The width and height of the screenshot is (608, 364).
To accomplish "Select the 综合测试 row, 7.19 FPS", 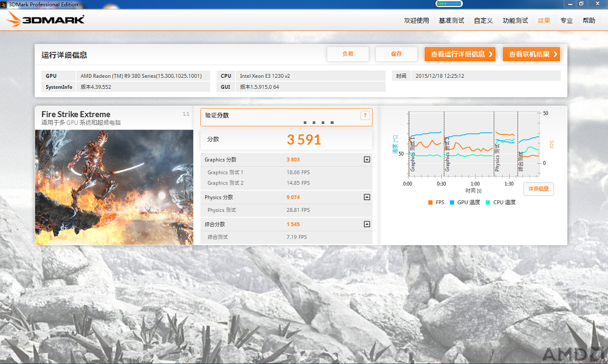I will [x=286, y=237].
